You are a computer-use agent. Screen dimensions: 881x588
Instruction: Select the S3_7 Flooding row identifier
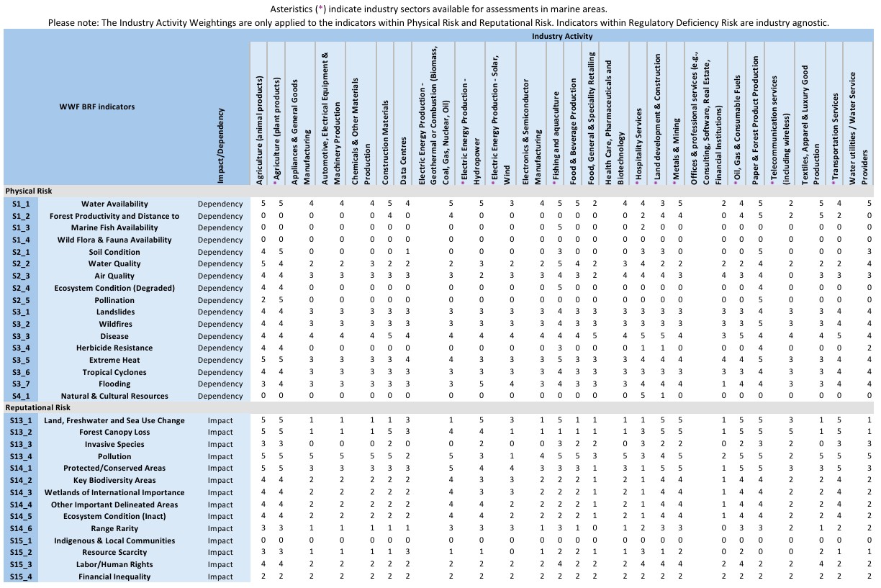(21, 384)
